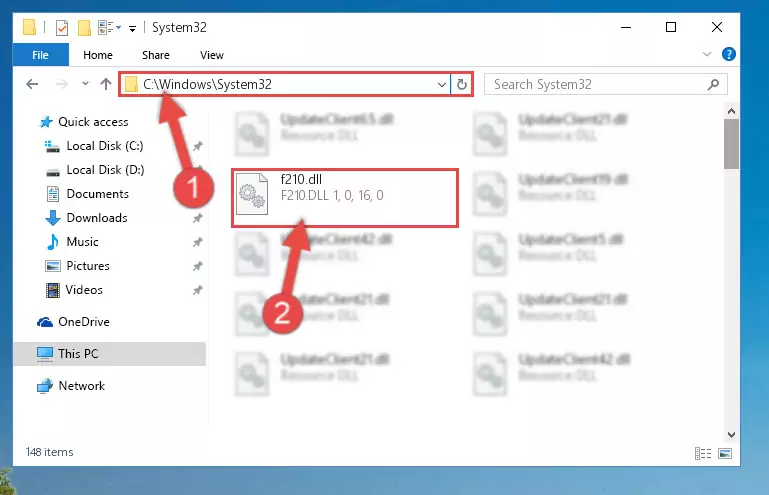The width and height of the screenshot is (769, 495).
Task: Switch to Details view icon in status bar
Action: [703, 453]
